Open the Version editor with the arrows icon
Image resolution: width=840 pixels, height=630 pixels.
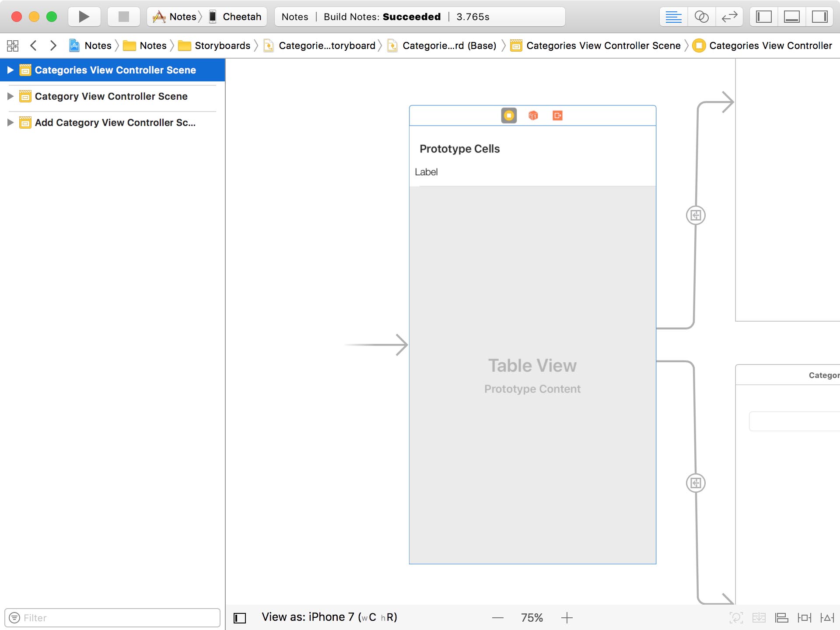pyautogui.click(x=729, y=17)
